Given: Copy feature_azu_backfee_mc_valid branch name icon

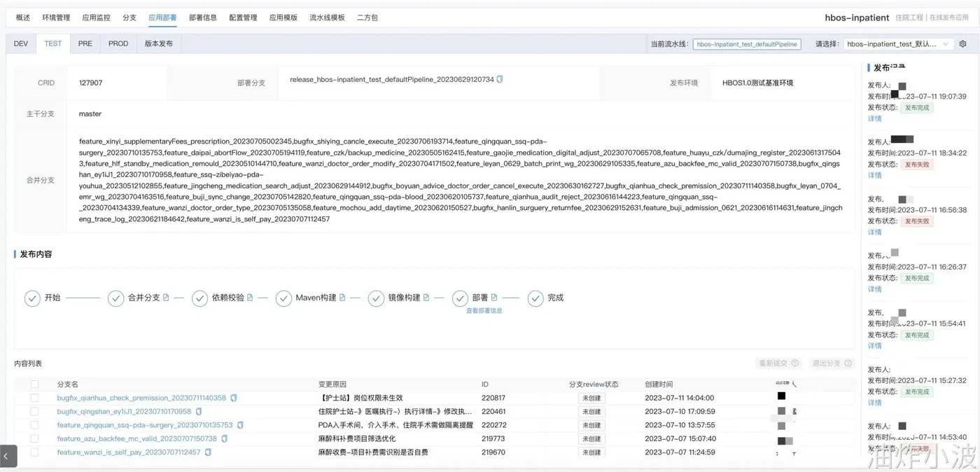Looking at the screenshot, I should click(x=225, y=439).
